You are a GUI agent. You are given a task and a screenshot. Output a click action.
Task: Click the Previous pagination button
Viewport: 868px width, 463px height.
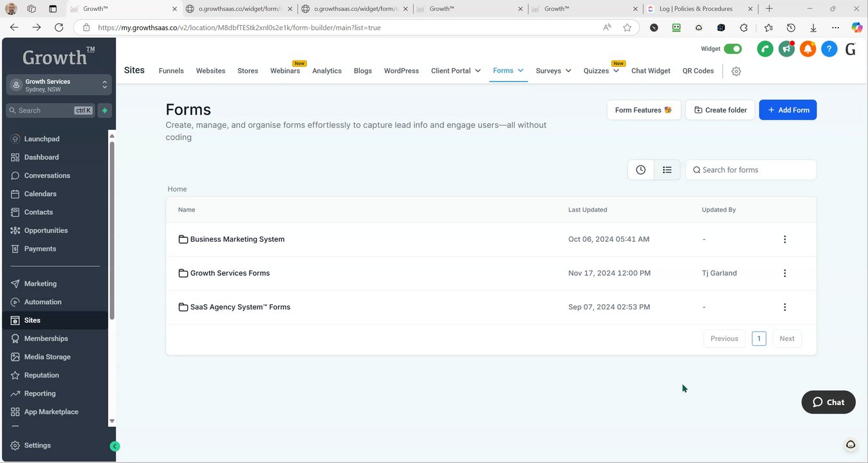[x=725, y=339]
